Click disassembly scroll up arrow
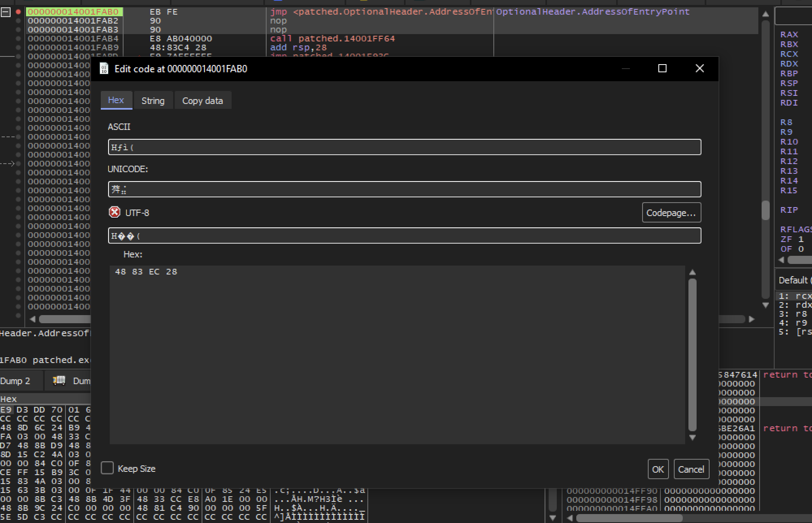Image resolution: width=812 pixels, height=523 pixels. tap(766, 14)
